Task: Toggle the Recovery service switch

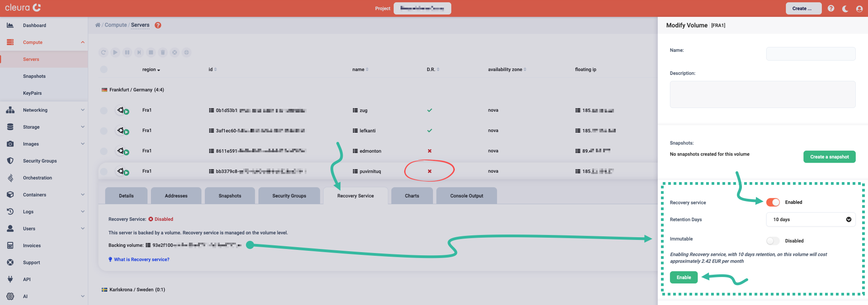Action: (773, 202)
